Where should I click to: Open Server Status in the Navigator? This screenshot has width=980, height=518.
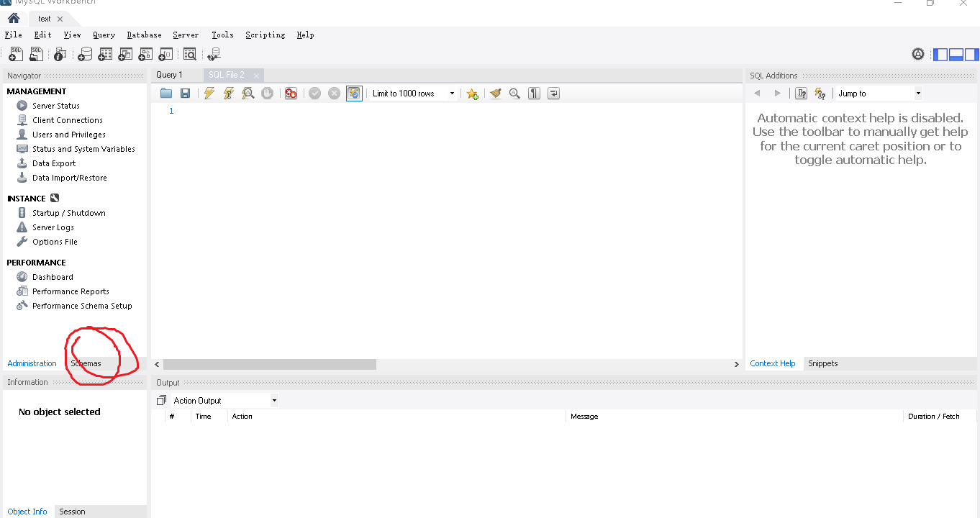(x=55, y=106)
